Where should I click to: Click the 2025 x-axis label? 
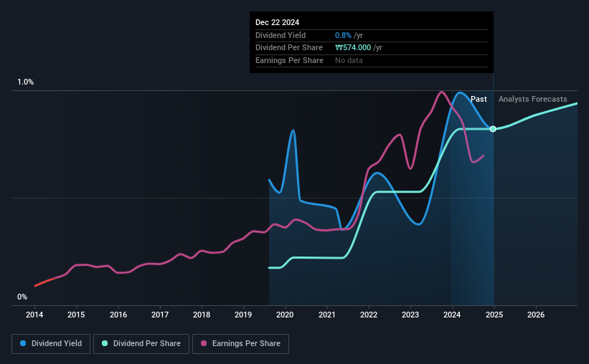494,315
